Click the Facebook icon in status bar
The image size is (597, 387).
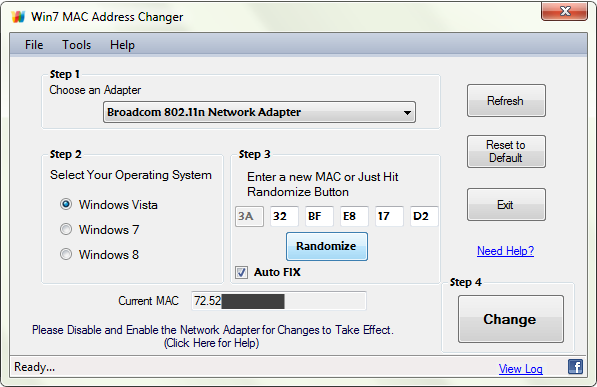pyautogui.click(x=575, y=367)
